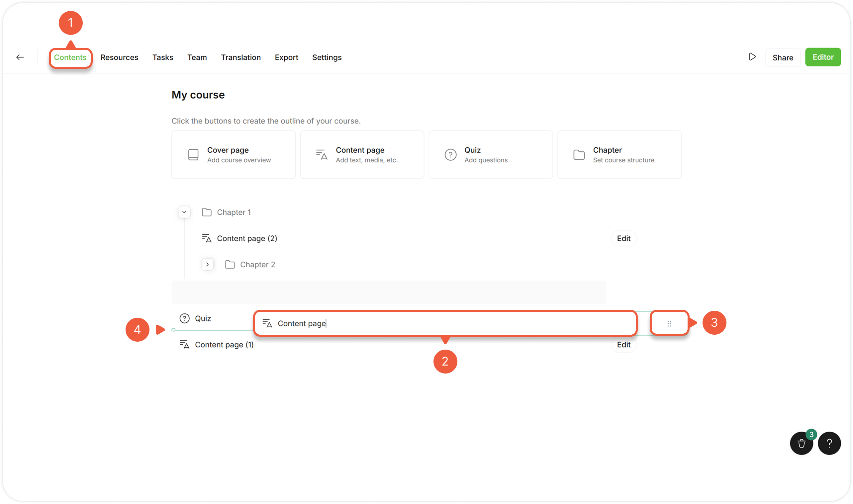Viewport: 853px width, 504px height.
Task: Open the green Editor button
Action: click(823, 57)
